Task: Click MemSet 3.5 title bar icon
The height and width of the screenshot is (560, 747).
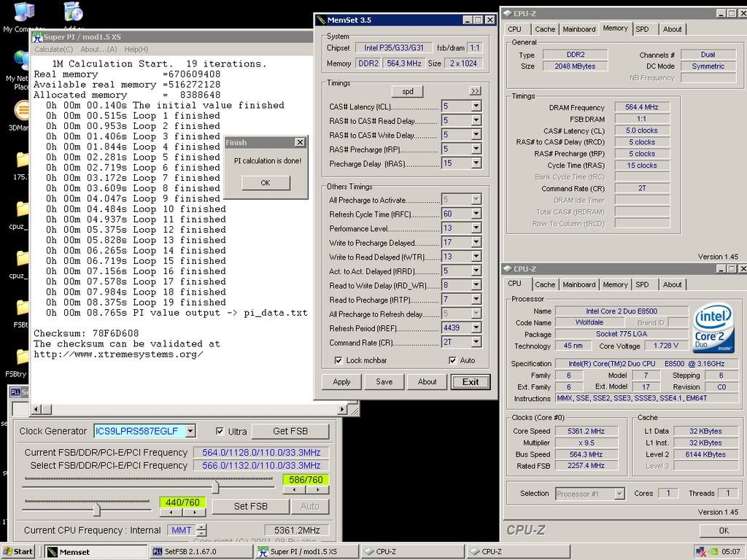Action: click(x=321, y=20)
